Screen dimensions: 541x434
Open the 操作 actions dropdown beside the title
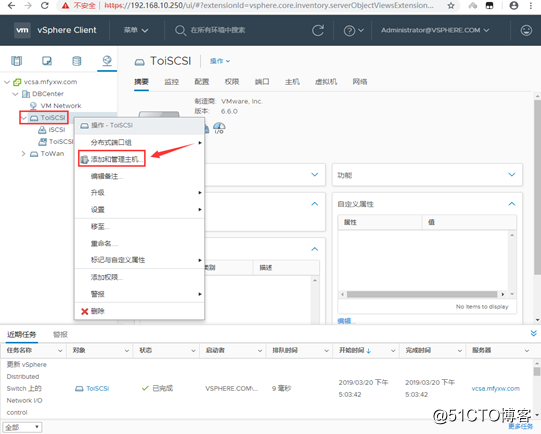point(220,61)
